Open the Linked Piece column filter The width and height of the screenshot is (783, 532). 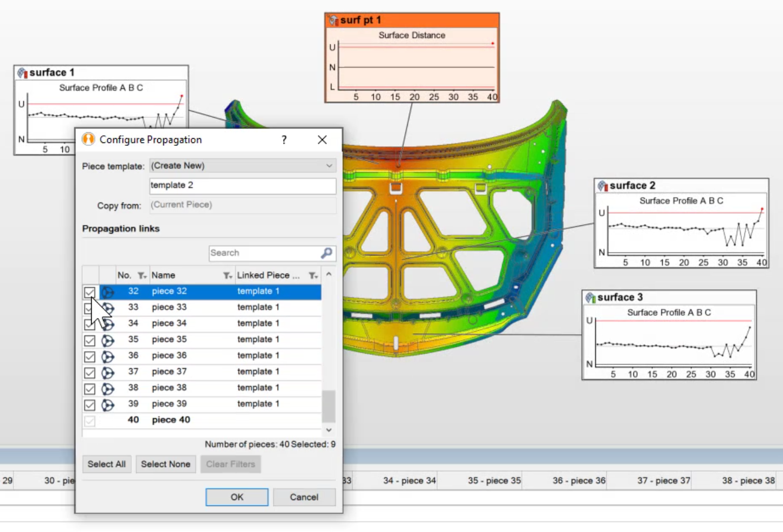coord(313,276)
